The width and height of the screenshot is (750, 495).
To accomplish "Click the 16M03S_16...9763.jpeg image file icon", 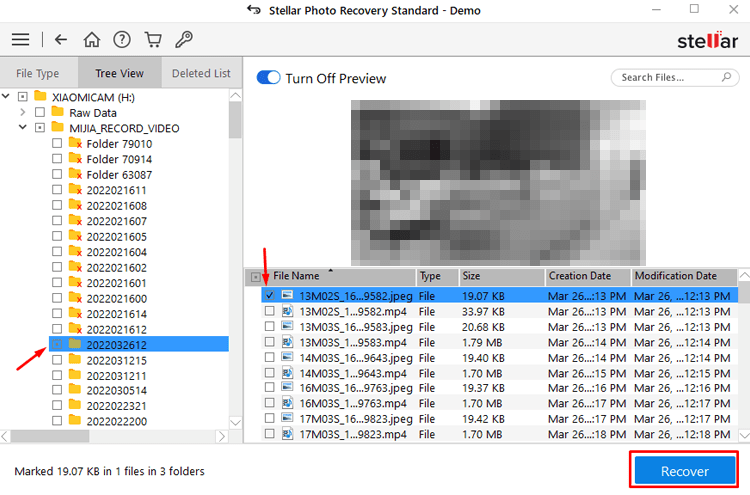I will coord(287,387).
